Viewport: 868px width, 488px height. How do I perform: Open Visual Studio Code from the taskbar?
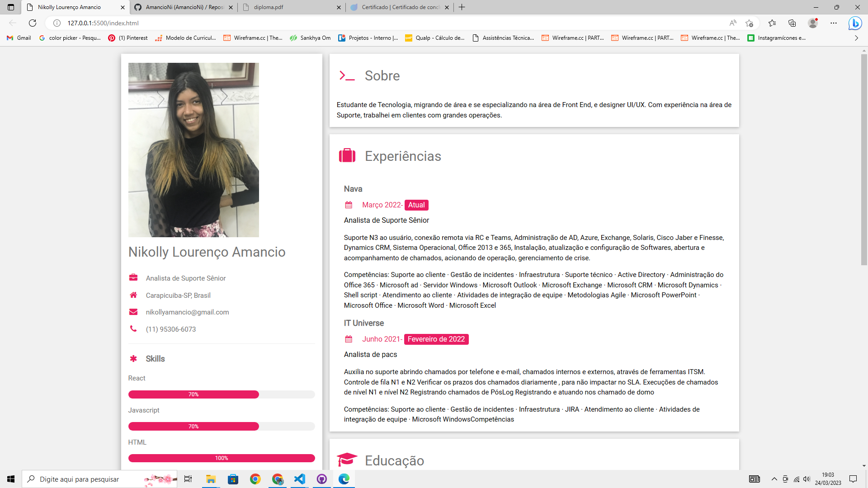[x=300, y=479]
